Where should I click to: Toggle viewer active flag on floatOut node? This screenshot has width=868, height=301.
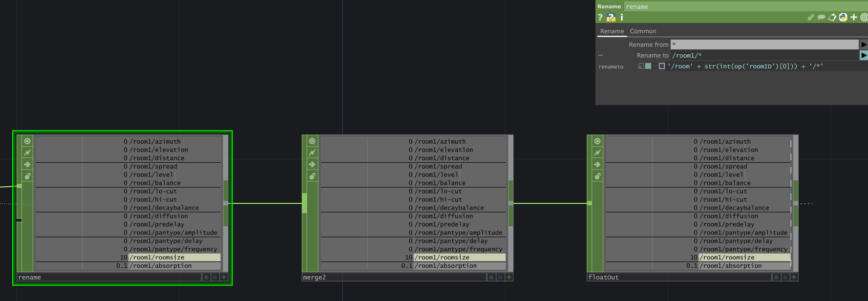point(597,141)
